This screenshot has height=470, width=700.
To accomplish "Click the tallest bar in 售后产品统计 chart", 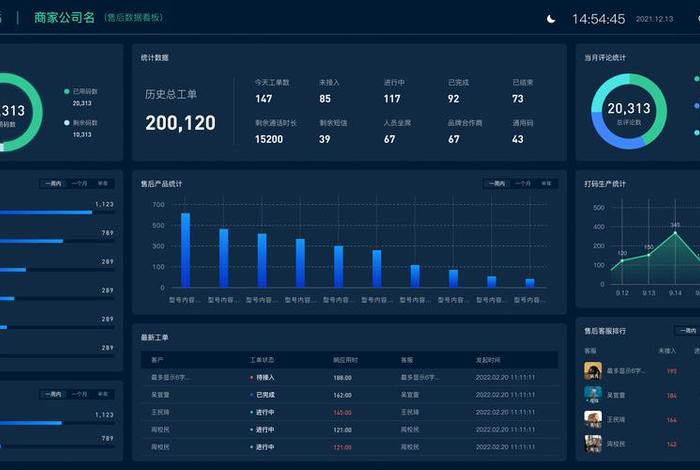I will click(185, 250).
